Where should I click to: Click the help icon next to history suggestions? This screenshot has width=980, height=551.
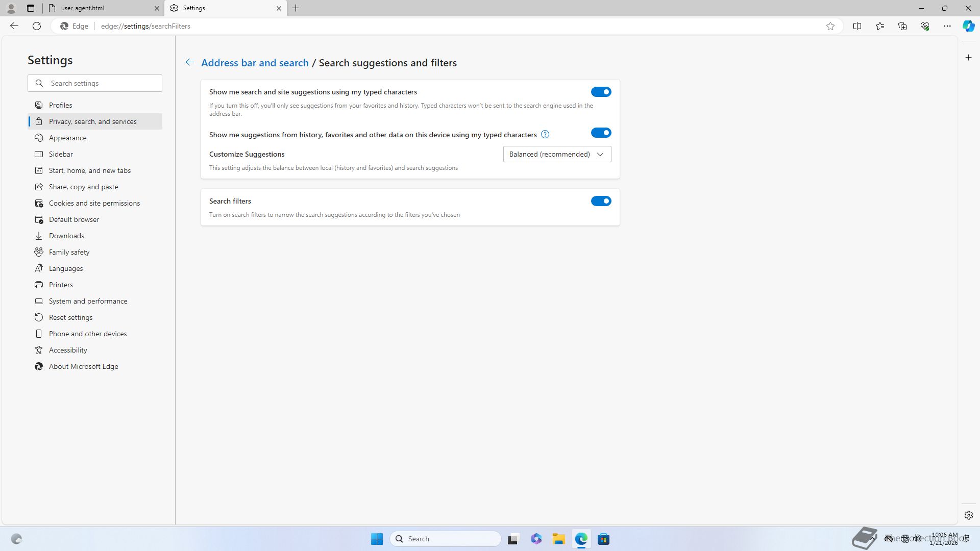coord(545,135)
